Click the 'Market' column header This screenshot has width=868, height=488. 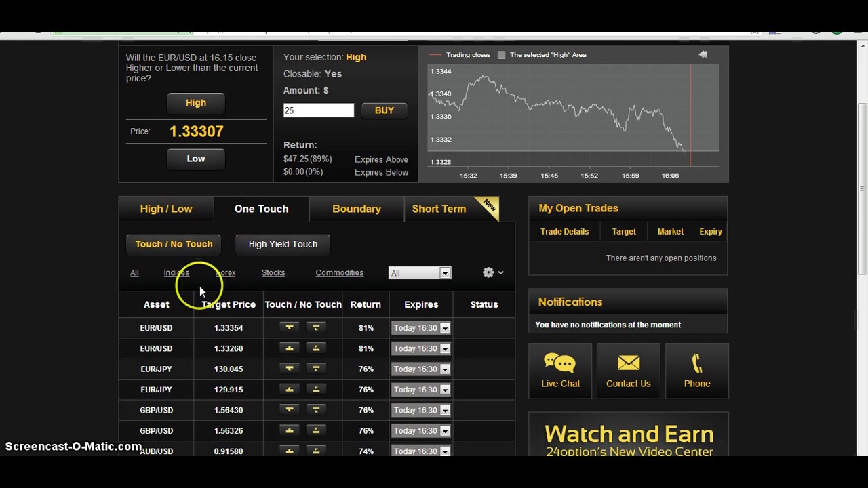[x=671, y=232]
